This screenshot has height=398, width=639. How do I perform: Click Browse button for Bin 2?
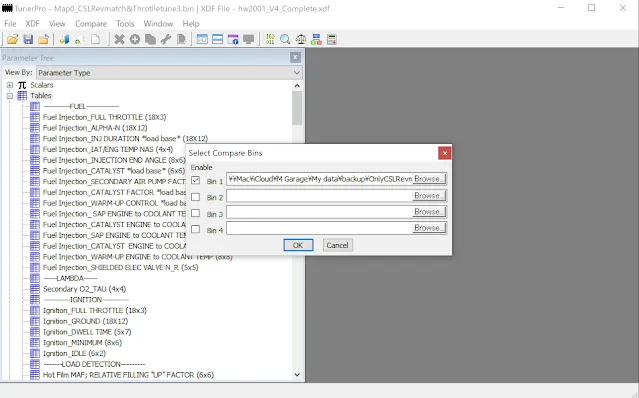click(429, 196)
